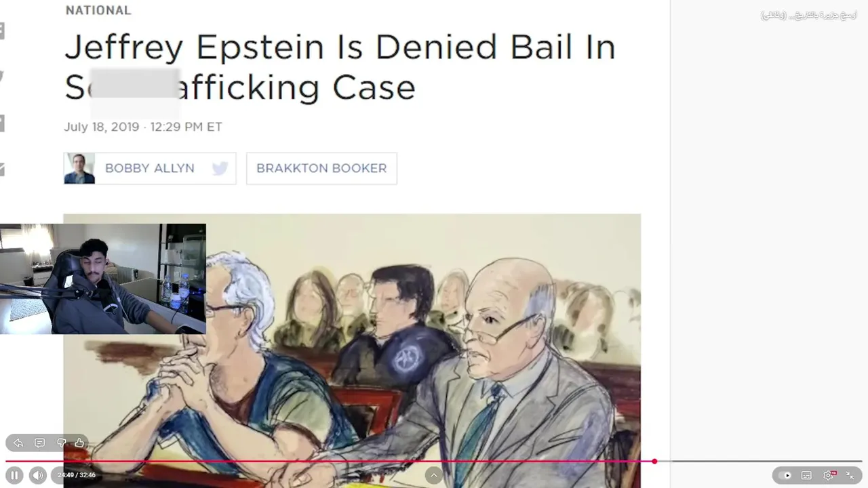Click the streamer webcam overlay
Image resolution: width=868 pixels, height=488 pixels.
(103, 279)
